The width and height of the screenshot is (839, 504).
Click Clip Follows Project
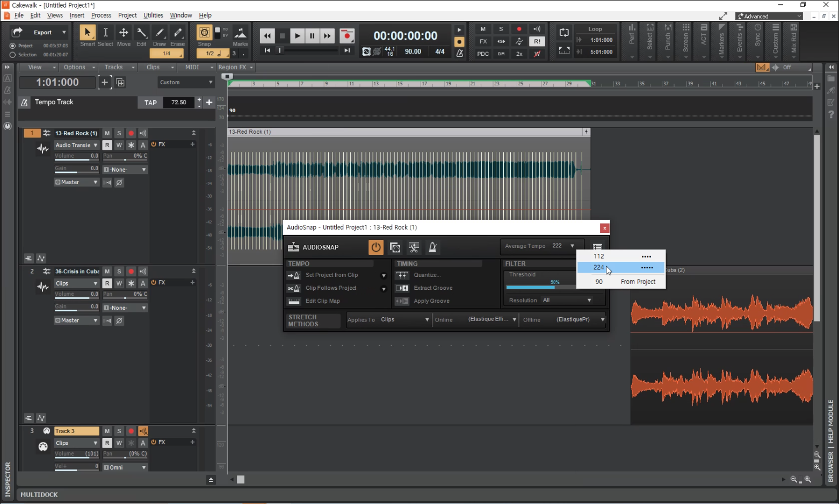click(x=331, y=288)
